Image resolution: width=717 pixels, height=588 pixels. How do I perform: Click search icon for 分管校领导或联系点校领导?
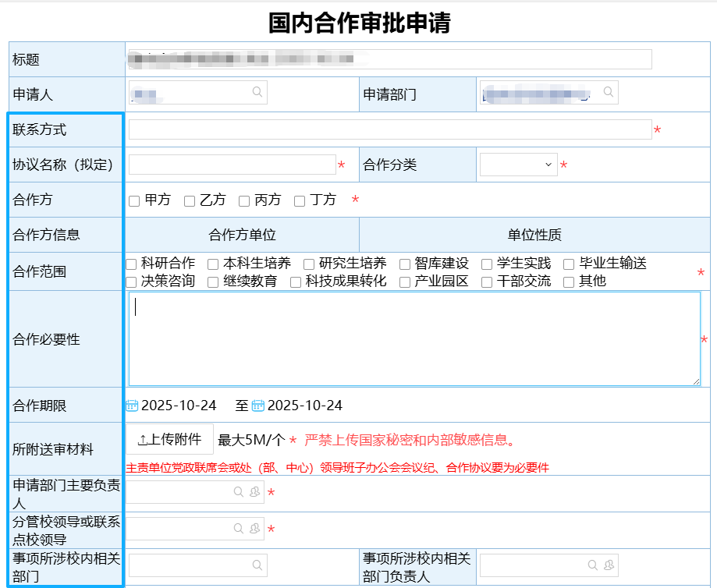click(239, 529)
